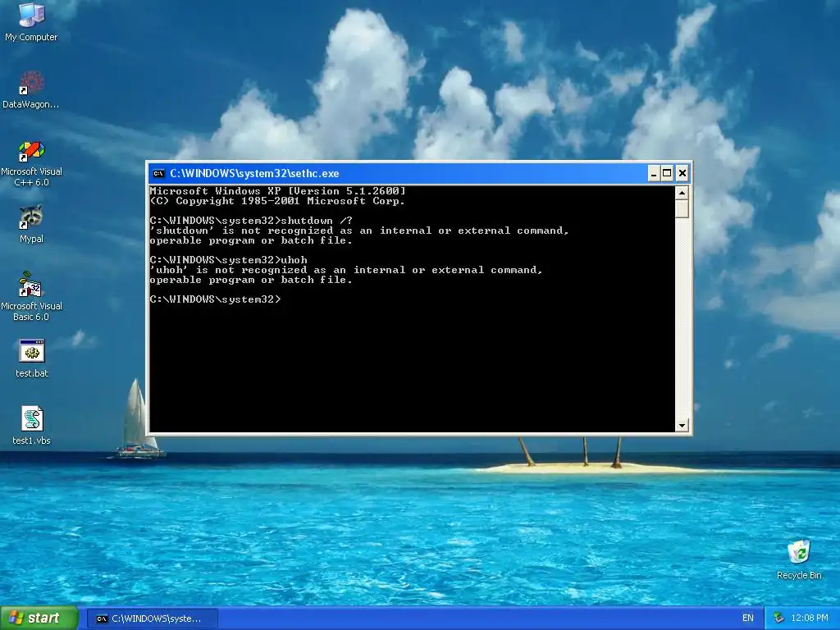The image size is (840, 630).
Task: Minimize the sethc.exe console window
Action: (654, 174)
